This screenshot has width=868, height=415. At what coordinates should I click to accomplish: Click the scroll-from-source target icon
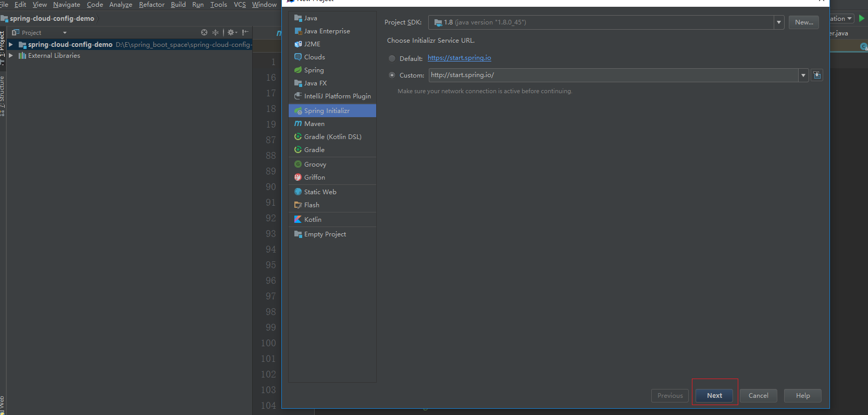204,32
